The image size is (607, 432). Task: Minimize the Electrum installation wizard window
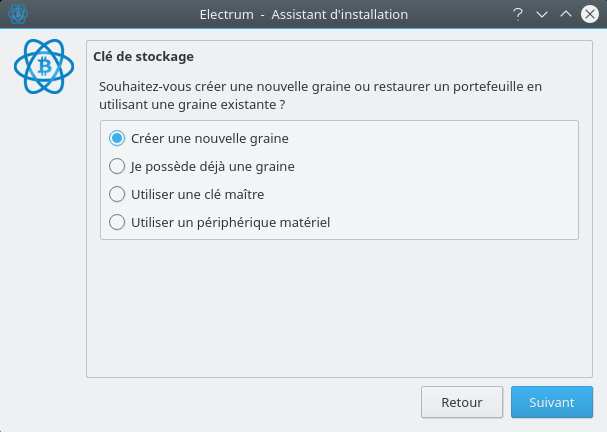pyautogui.click(x=542, y=14)
